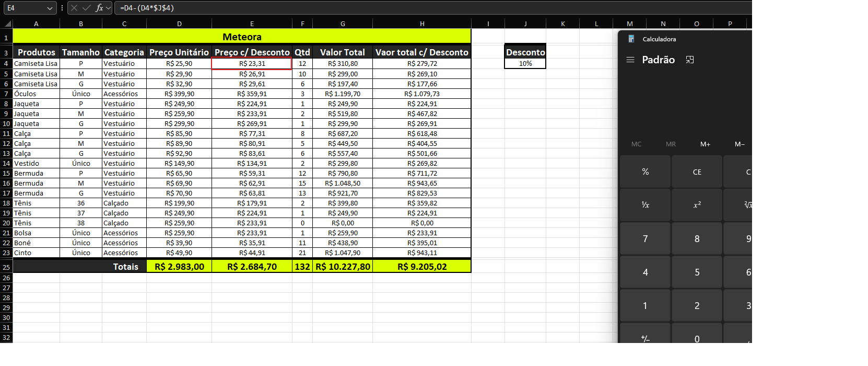Select total cell R$ 2.684,70
Viewport: 868px width, 366px height.
point(252,267)
